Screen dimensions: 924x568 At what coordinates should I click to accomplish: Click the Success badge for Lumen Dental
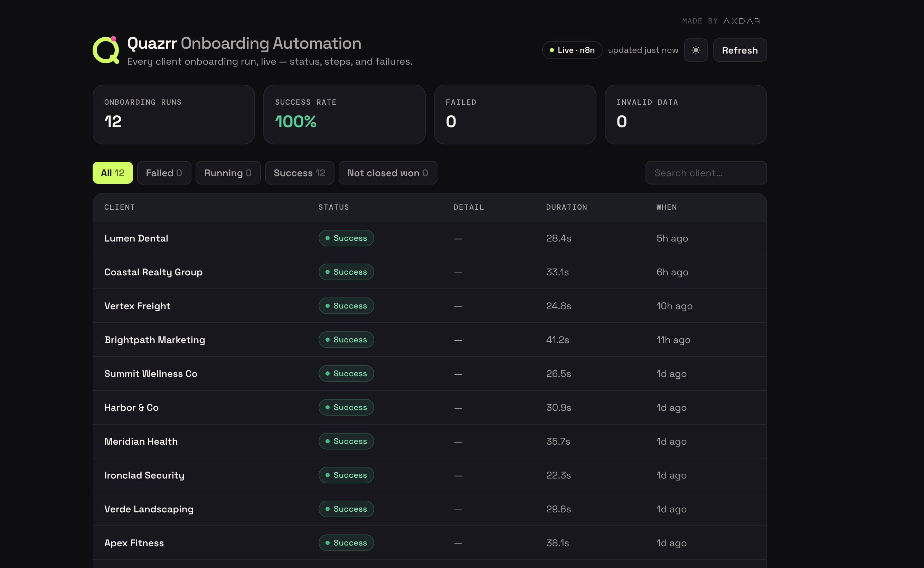click(x=346, y=238)
